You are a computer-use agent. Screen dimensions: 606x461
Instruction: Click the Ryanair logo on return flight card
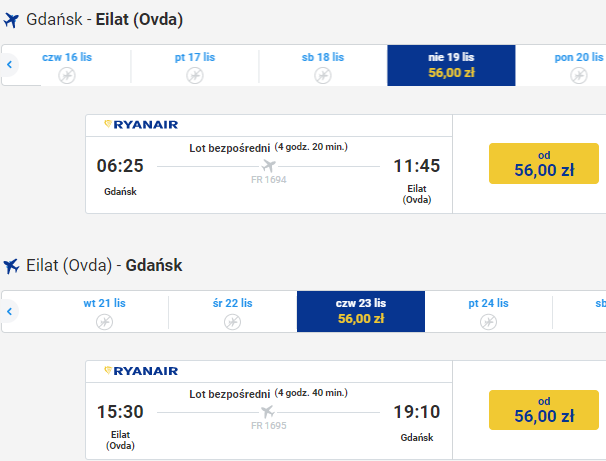(141, 371)
